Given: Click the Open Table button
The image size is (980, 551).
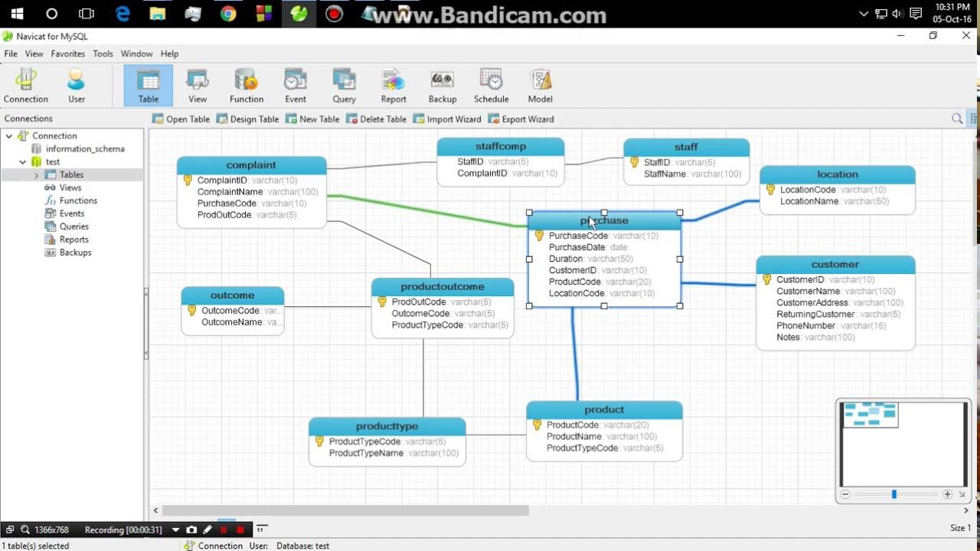Looking at the screenshot, I should coord(181,119).
